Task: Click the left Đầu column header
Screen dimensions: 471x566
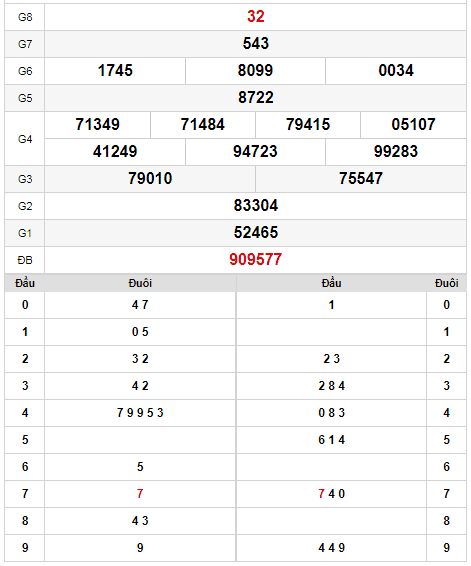Action: 25,283
